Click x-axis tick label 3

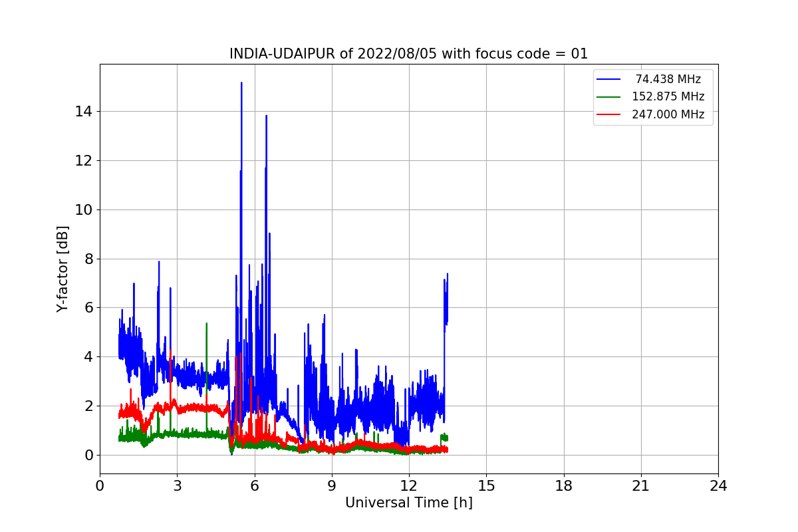click(177, 486)
